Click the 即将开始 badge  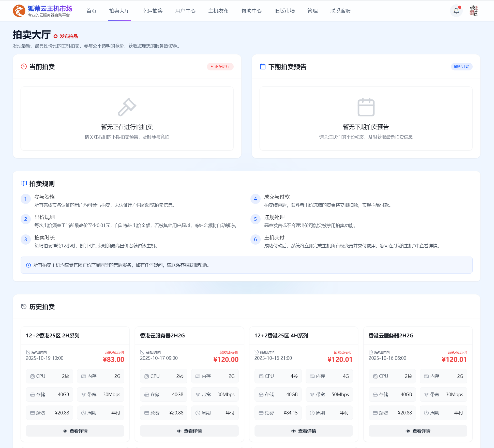coord(461,67)
